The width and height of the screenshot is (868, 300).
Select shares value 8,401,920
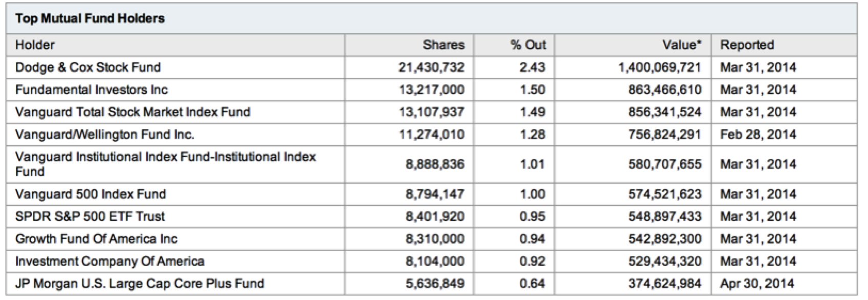(x=435, y=217)
